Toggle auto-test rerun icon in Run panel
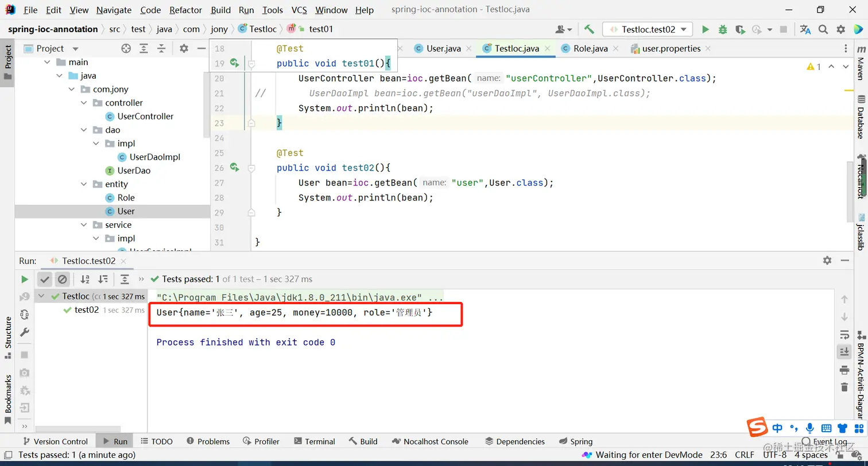 [24, 314]
